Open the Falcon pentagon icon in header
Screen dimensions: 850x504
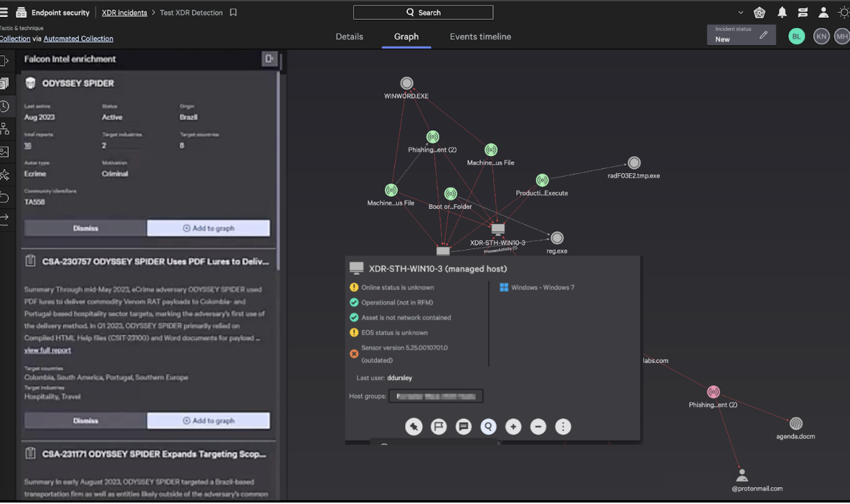[759, 12]
